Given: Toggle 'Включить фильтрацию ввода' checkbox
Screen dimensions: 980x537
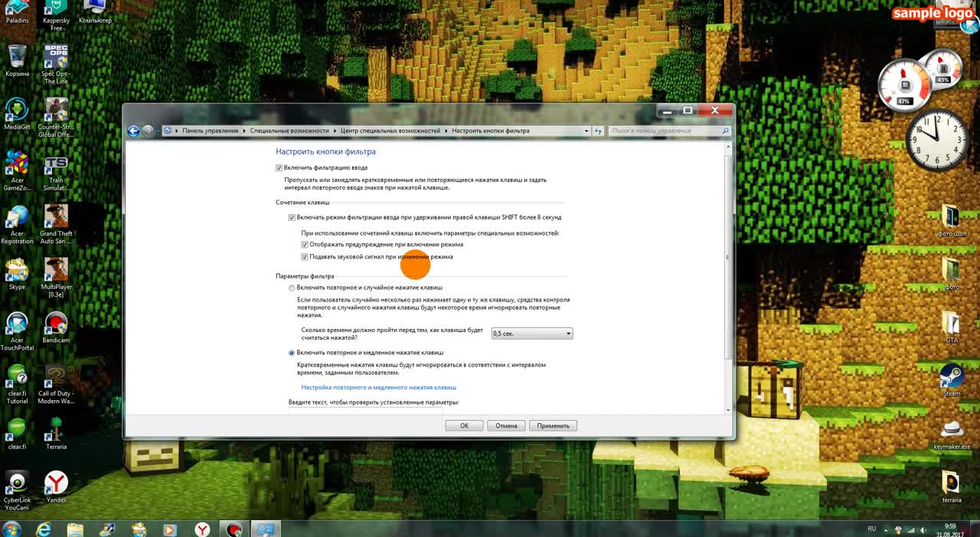Looking at the screenshot, I should tap(279, 168).
